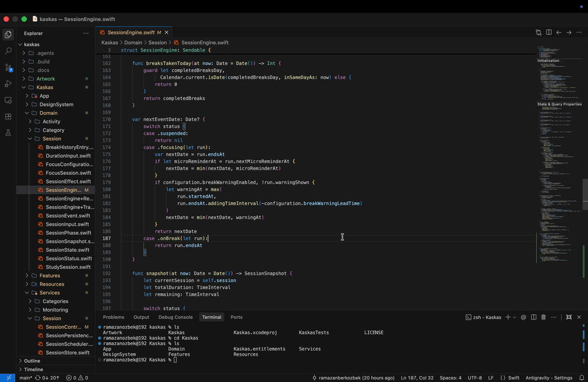Image resolution: width=588 pixels, height=382 pixels.
Task: Open SessionEvent.swift file
Action: coord(68,216)
